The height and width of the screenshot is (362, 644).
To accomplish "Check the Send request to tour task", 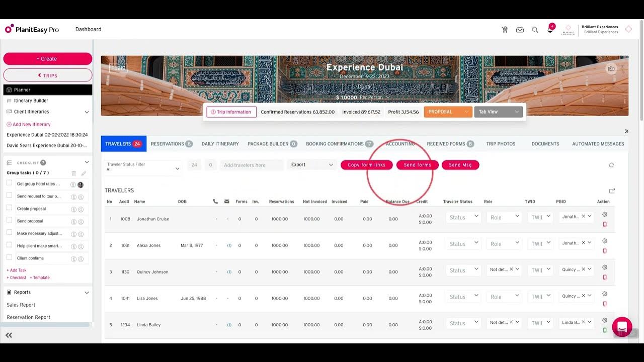I will [x=9, y=196].
